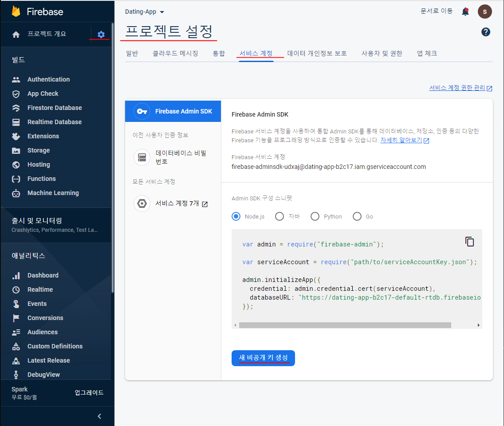The height and width of the screenshot is (426, 504).
Task: Click 새 비공개 키 생성 button
Action: pos(263,358)
